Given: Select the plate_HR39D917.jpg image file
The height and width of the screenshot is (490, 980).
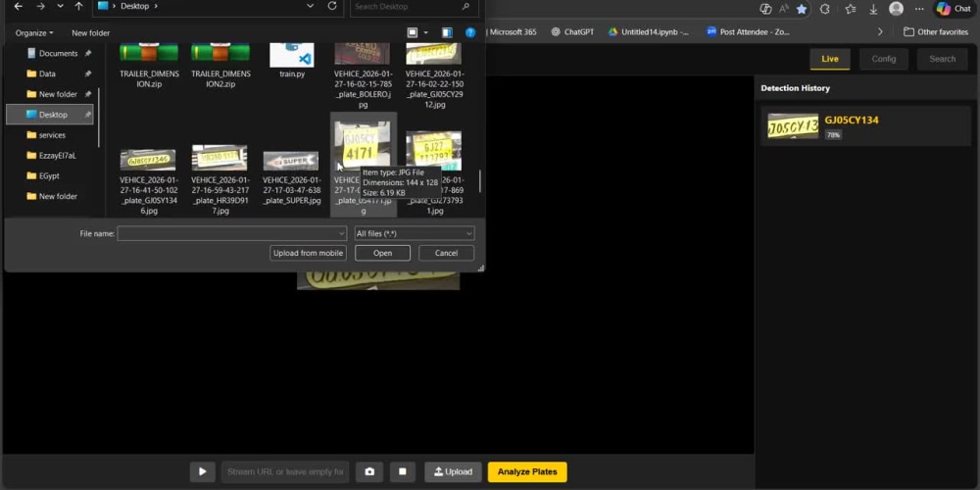Looking at the screenshot, I should tap(220, 180).
